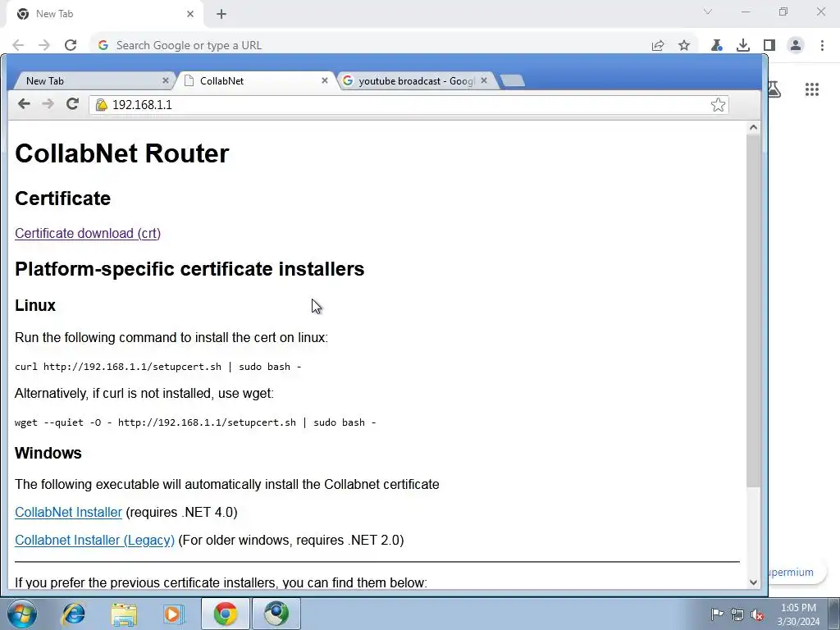Close the inner New Tab tab
This screenshot has width=840, height=630.
[166, 80]
